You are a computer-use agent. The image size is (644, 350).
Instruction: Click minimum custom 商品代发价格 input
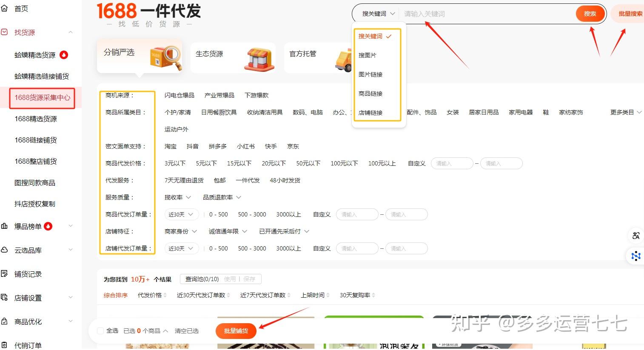(452, 163)
